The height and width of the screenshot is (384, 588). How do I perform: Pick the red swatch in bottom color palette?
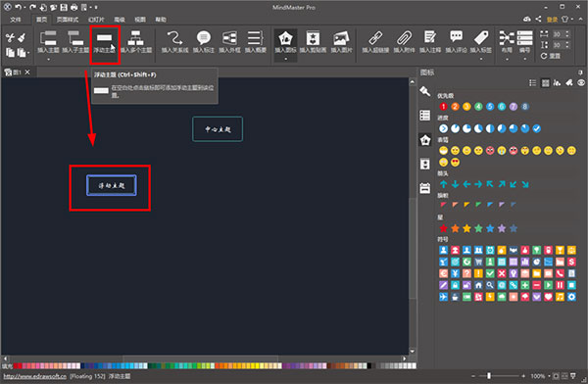(x=16, y=365)
